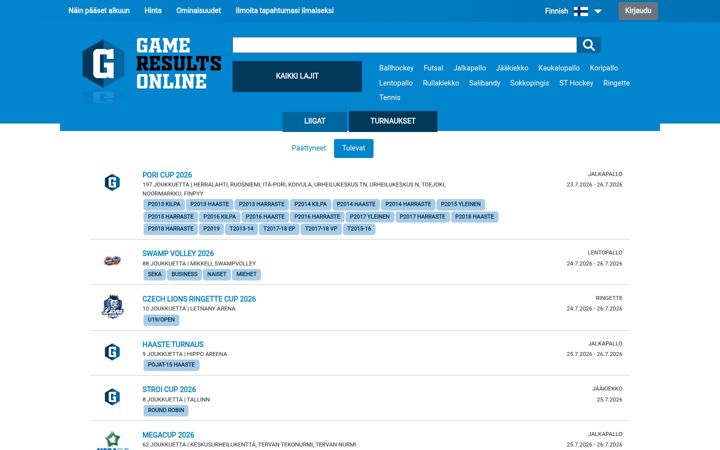Image resolution: width=720 pixels, height=450 pixels.
Task: Open Haaste Turnaus tournament logo
Action: coord(112,352)
